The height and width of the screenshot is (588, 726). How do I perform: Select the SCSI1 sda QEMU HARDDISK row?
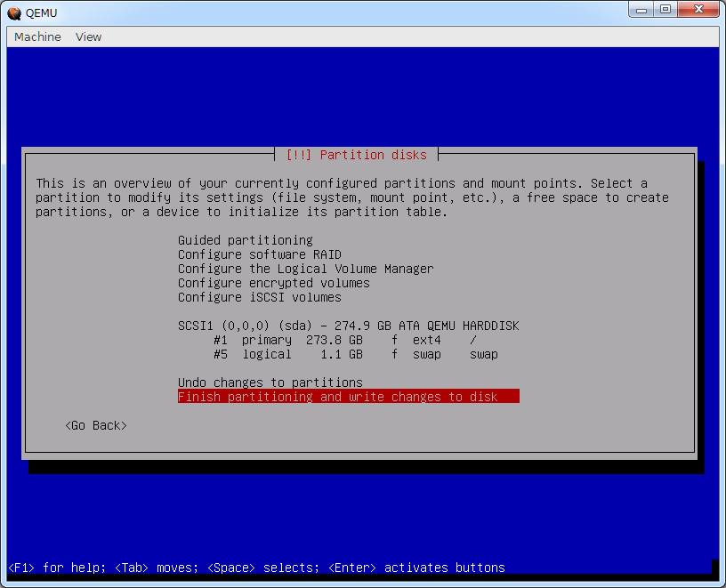click(x=348, y=326)
